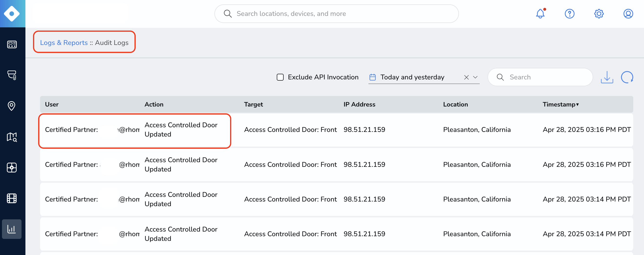
Task: Click the magnifier in the top search bar
Action: (x=227, y=13)
